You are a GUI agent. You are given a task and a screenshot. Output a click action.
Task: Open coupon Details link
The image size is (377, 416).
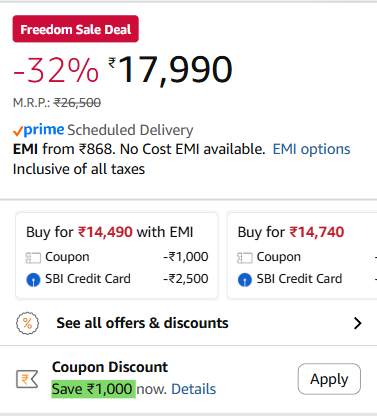click(x=194, y=389)
